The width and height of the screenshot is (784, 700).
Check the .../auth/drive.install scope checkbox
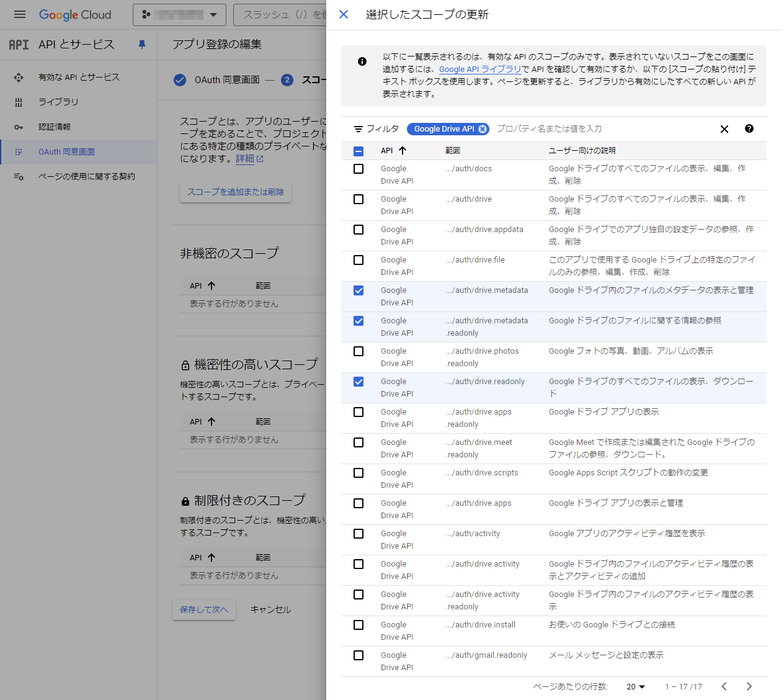click(359, 625)
